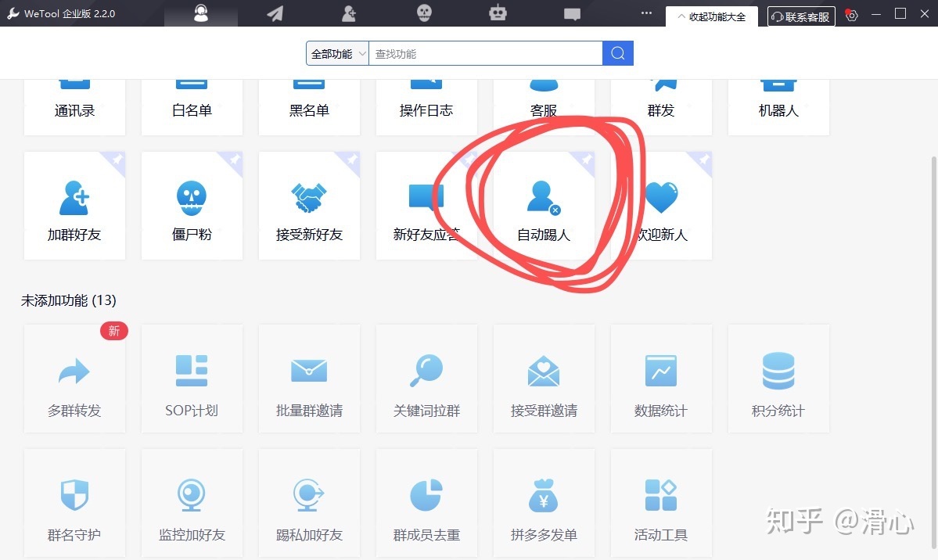This screenshot has width=938, height=560.
Task: Open the three-dots more menu in top bar
Action: (x=646, y=13)
